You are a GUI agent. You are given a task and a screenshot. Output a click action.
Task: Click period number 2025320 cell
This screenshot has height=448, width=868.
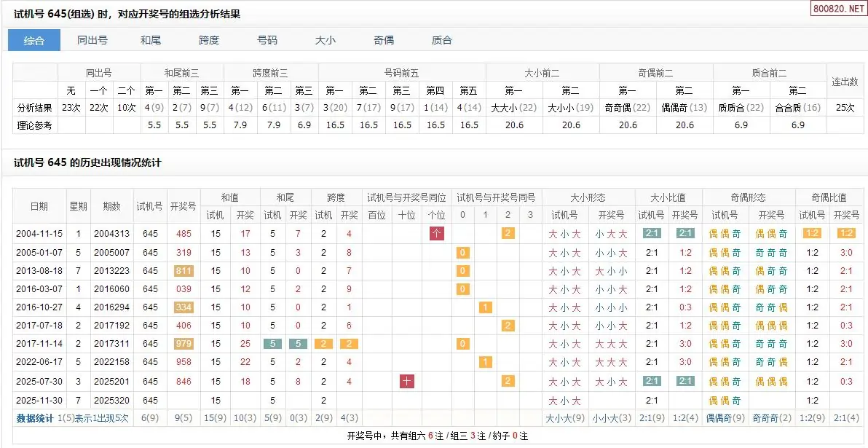pos(111,400)
